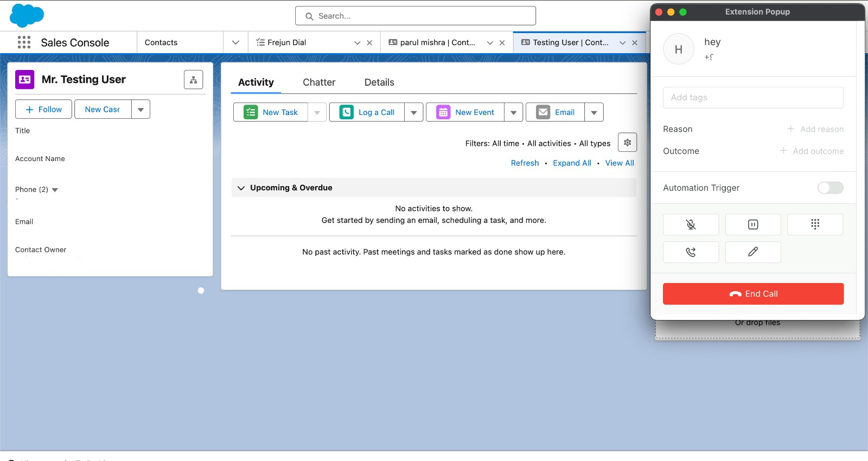Viewport: 868px width, 461px height.
Task: Click the New Task button
Action: (x=271, y=112)
